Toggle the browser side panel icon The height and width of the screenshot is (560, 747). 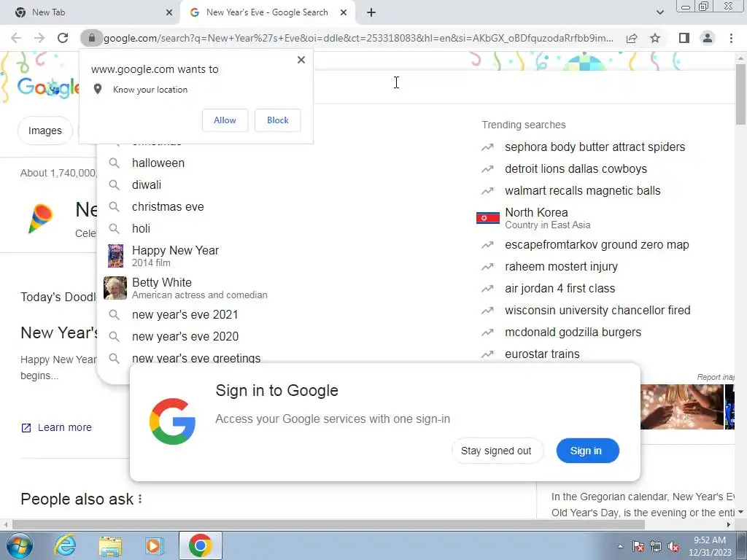(684, 38)
